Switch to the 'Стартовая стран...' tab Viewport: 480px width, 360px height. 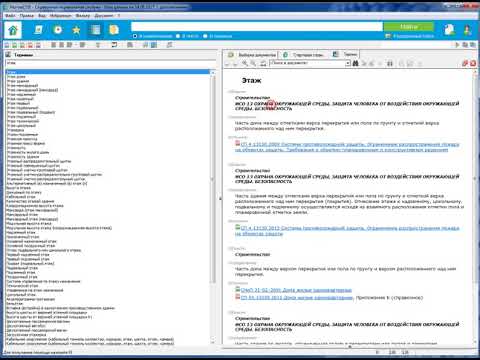304,55
